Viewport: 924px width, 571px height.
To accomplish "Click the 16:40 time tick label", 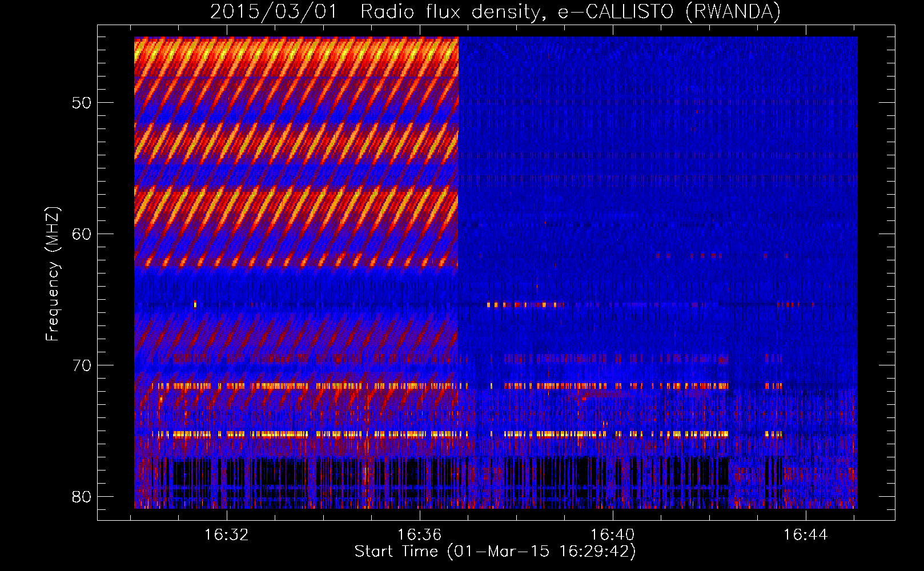I will coord(612,535).
